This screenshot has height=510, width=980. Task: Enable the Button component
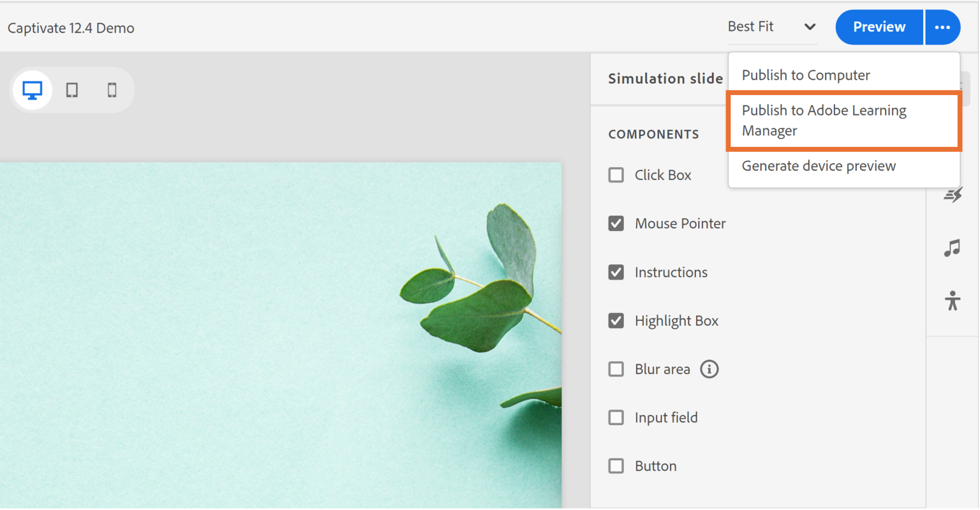616,466
